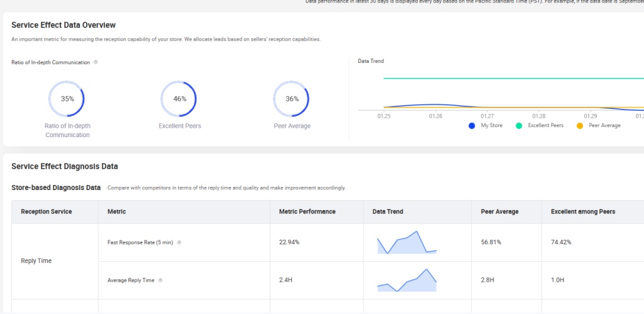Click help icon next to Fast Response Rate
This screenshot has width=644, height=314.
tap(179, 242)
